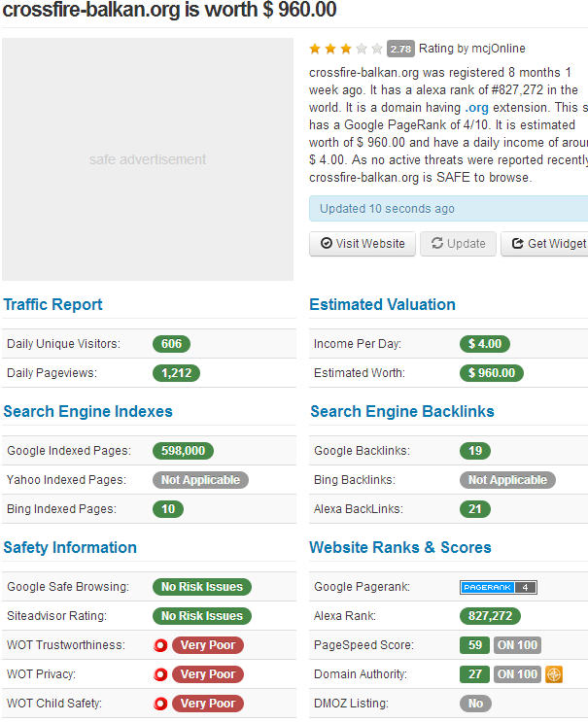Click the PageSpeed Score value 59

coord(475,645)
